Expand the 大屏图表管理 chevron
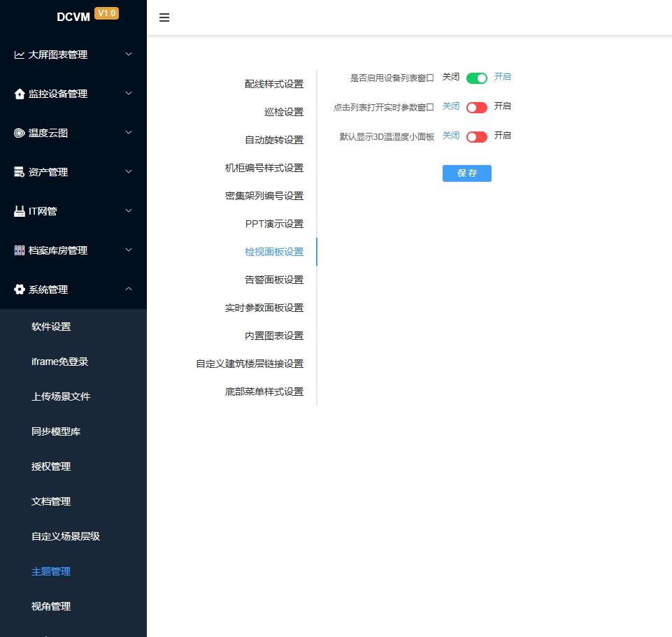672x637 pixels. pos(129,54)
